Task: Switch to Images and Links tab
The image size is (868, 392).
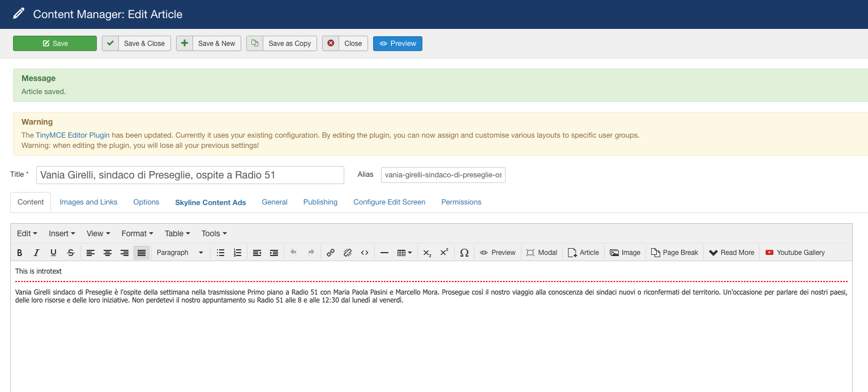Action: point(88,202)
